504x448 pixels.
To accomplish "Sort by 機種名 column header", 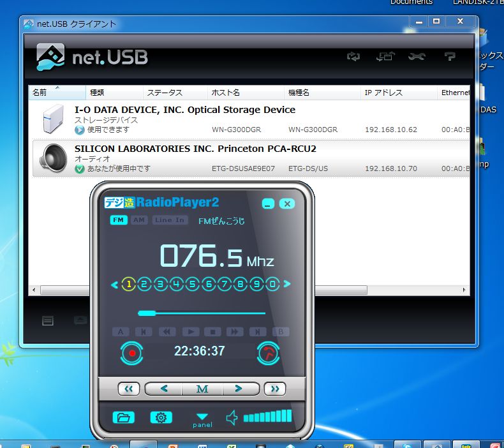I will coord(322,93).
